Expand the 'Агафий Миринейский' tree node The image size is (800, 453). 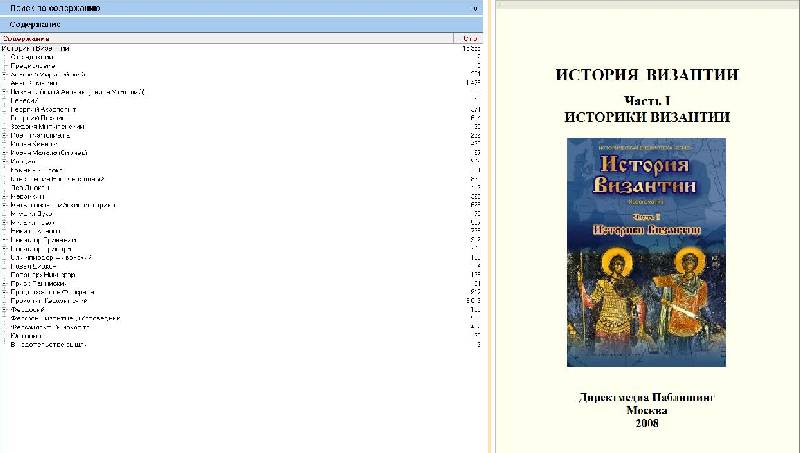coord(5,75)
